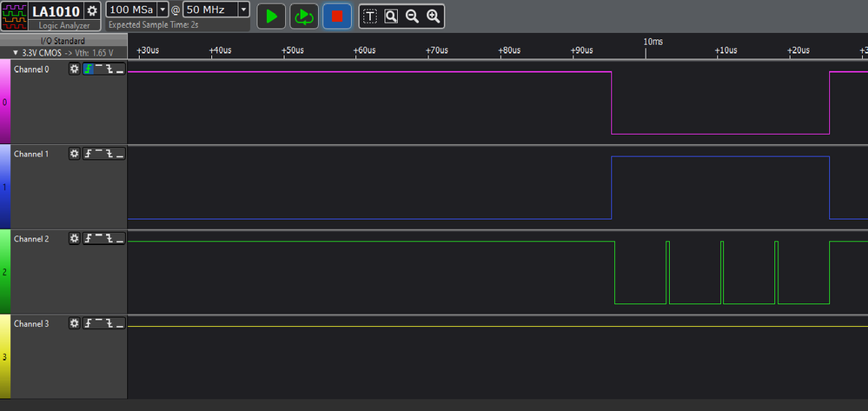Screen dimensions: 868x411
Task: Zoom in on the waveform view
Action: pos(433,17)
